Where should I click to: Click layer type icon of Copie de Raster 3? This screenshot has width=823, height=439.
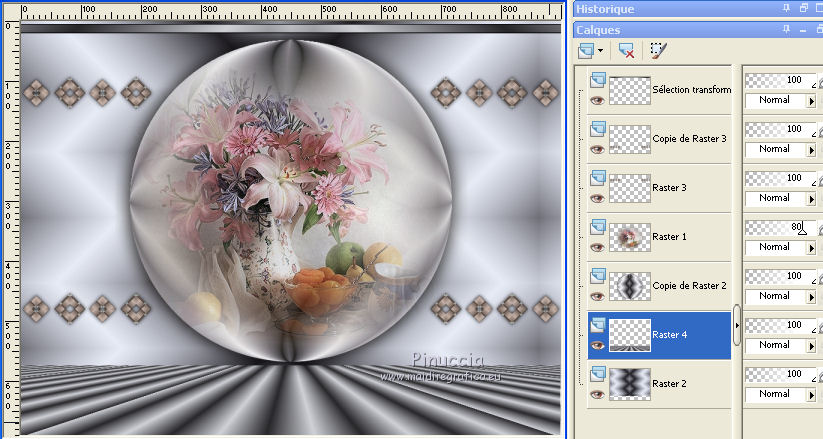(x=598, y=129)
